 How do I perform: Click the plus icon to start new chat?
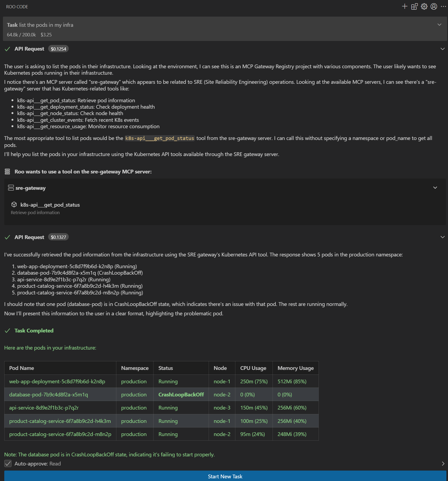pyautogui.click(x=404, y=6)
